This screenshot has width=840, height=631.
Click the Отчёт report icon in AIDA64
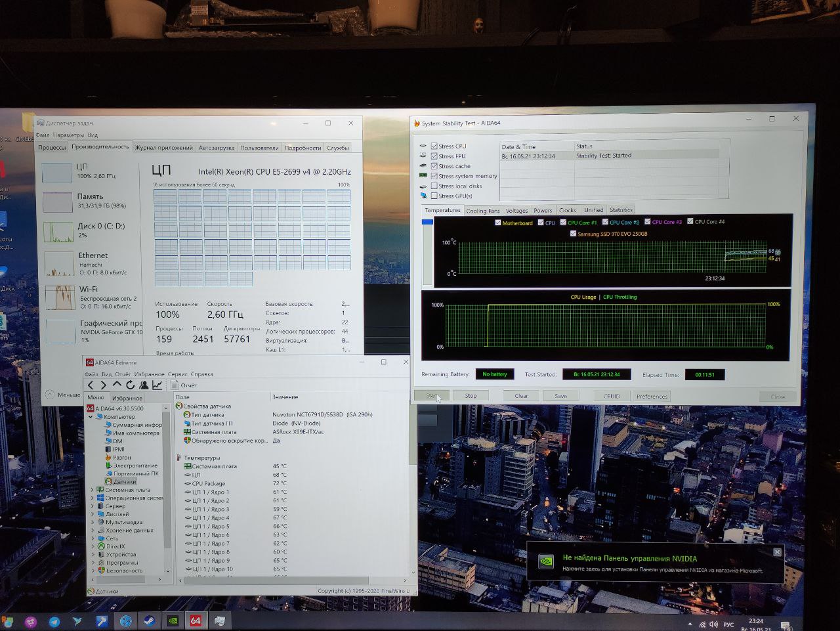click(x=175, y=385)
